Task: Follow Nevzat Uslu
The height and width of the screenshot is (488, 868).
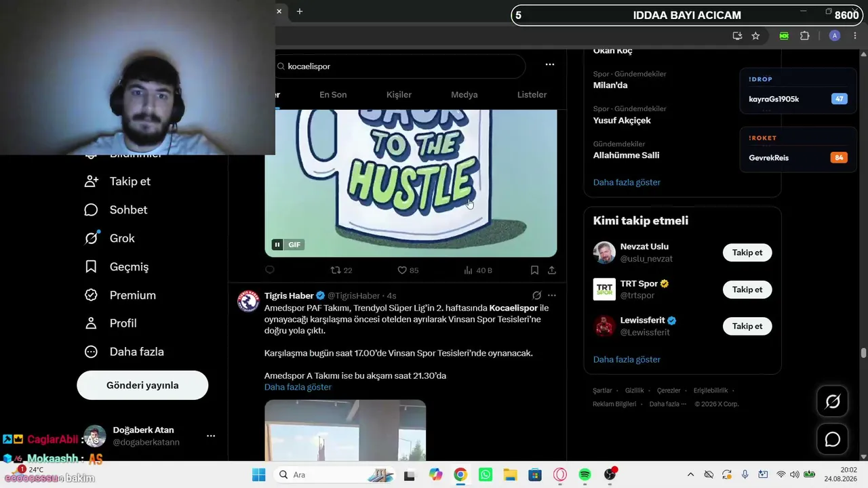Action: coord(747,253)
